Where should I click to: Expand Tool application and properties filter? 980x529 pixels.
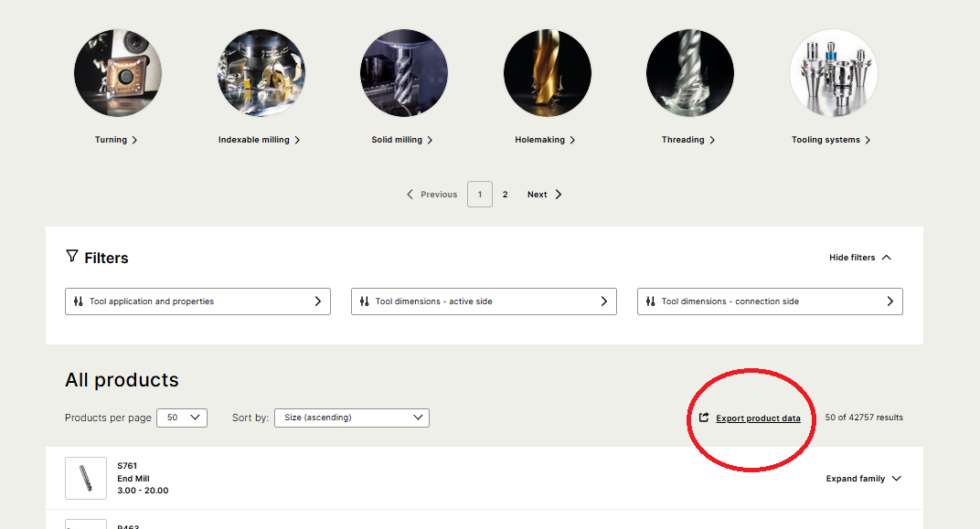(x=197, y=302)
